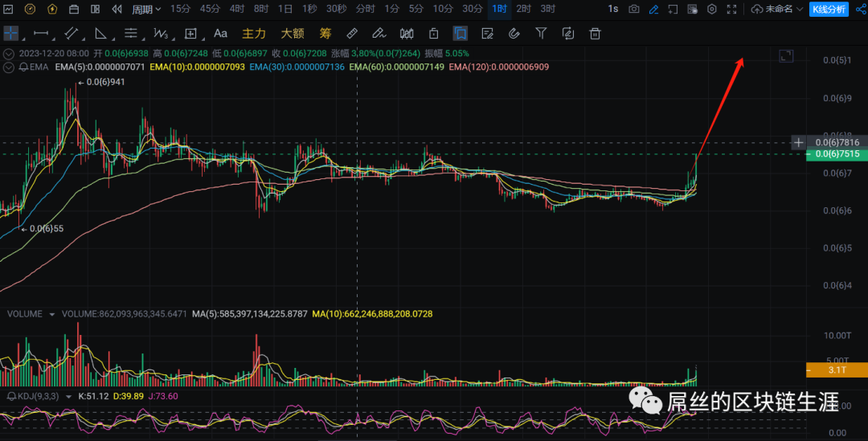Open the hexagon chart settings icon
The height and width of the screenshot is (441, 868).
pyautogui.click(x=712, y=10)
